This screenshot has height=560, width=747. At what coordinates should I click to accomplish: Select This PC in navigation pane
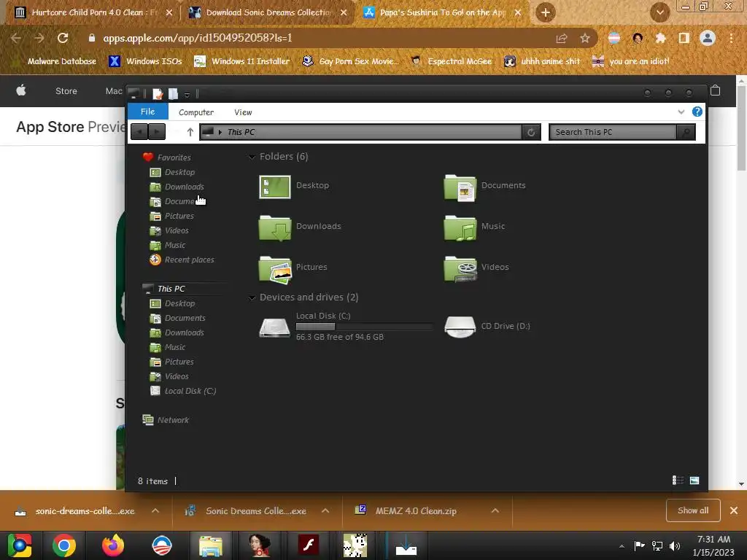tap(164, 289)
